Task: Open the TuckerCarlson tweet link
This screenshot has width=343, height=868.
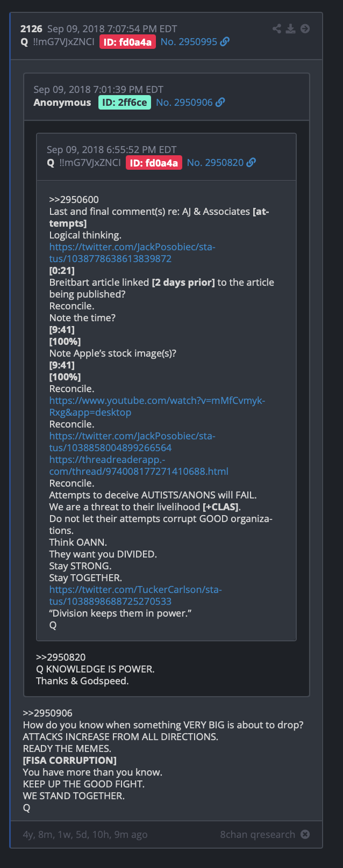Action: point(135,596)
